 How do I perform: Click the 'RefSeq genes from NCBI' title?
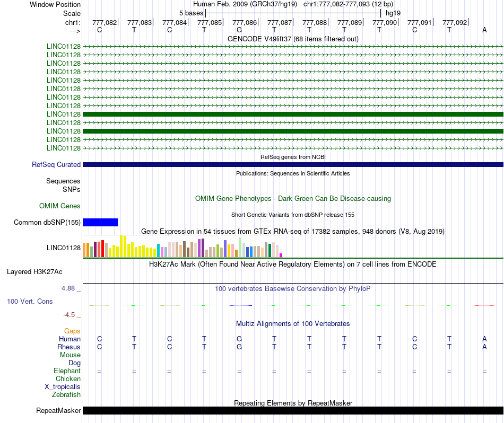click(293, 157)
